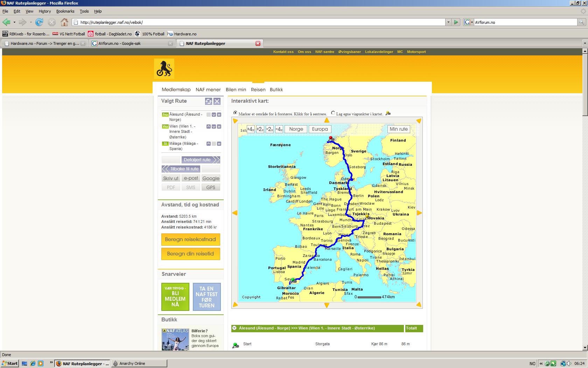Show the Europa map view
The image size is (588, 368).
(320, 129)
